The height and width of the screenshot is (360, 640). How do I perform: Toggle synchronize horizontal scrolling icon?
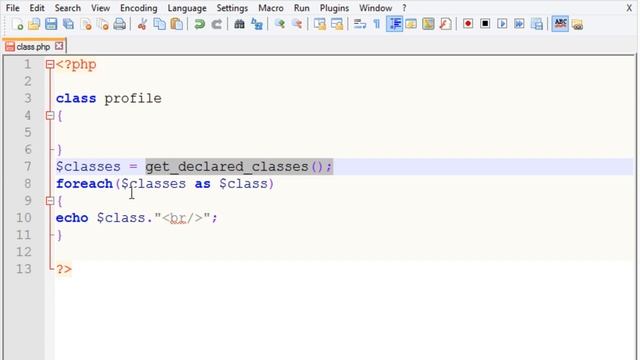[x=337, y=24]
